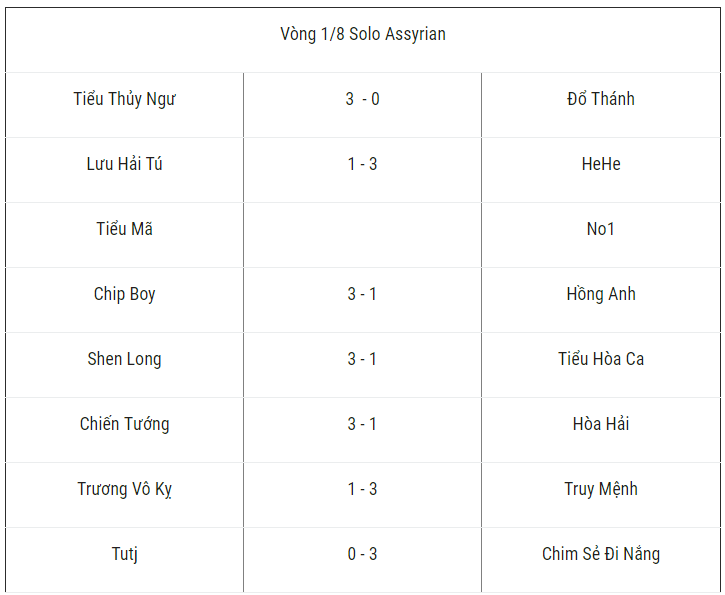Select the player name Đổ Thánh

(601, 99)
